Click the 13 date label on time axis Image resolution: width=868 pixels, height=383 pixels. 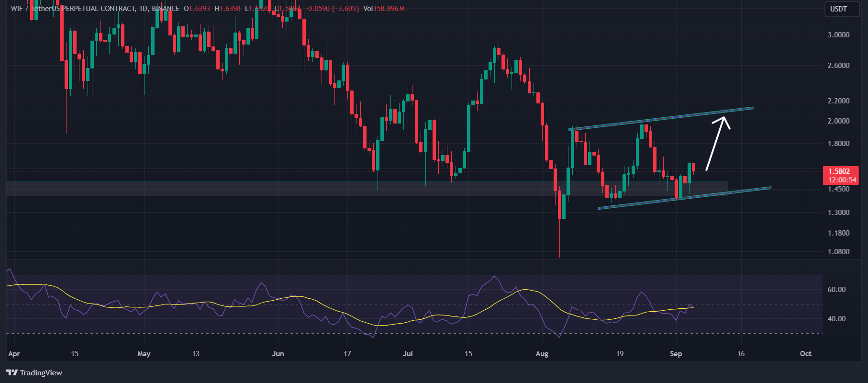click(195, 354)
